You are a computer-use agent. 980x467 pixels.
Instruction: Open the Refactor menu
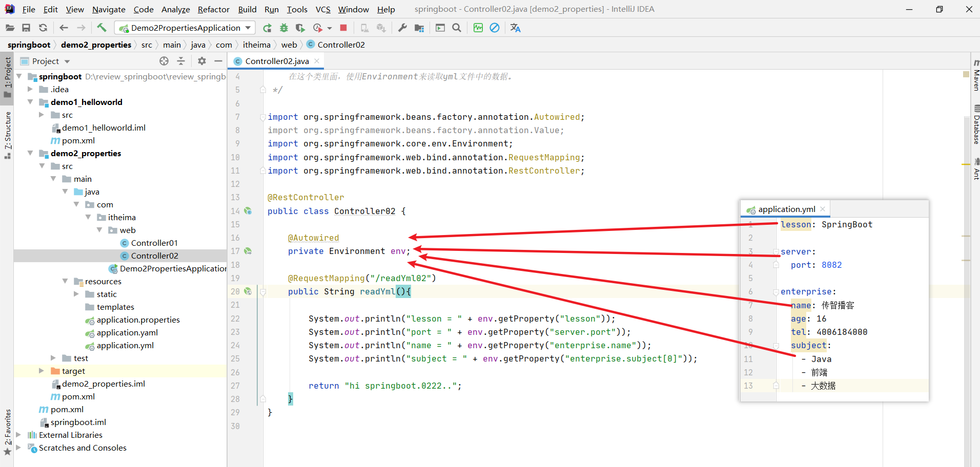pyautogui.click(x=213, y=9)
